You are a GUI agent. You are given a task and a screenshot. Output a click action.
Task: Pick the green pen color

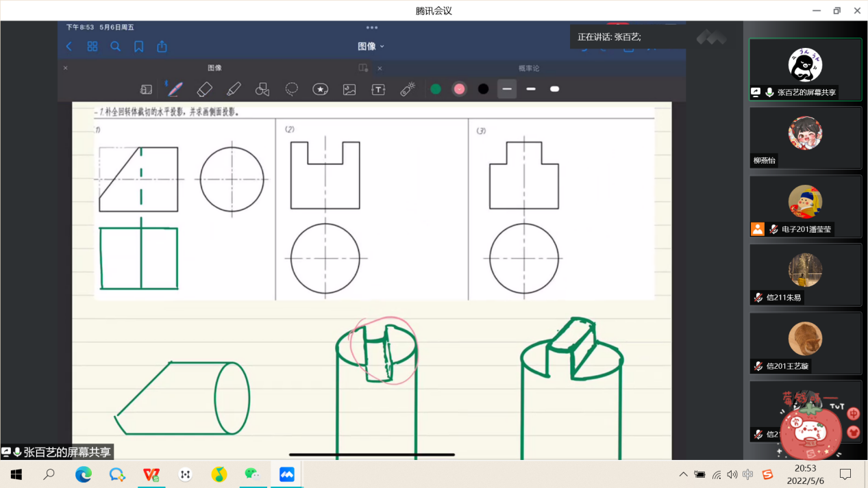436,89
